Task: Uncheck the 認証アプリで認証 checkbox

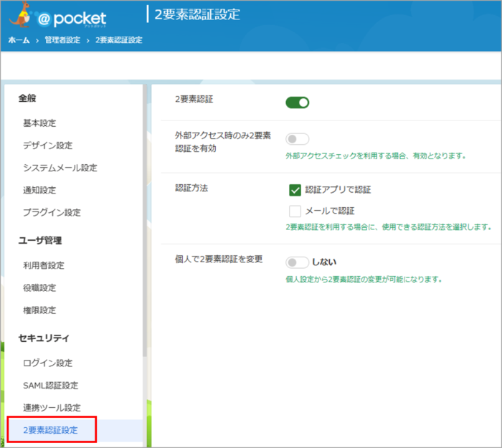Action: [294, 190]
